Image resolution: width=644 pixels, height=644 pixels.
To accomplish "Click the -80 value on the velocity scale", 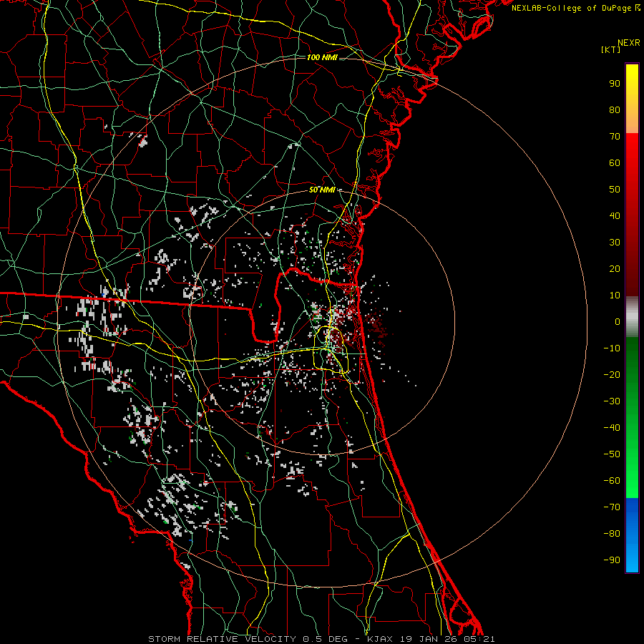I will click(612, 534).
